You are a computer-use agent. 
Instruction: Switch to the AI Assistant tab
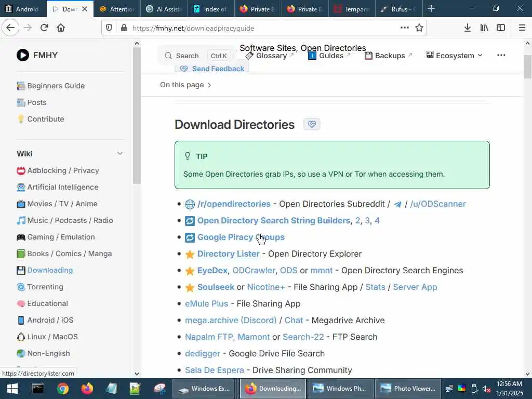(x=164, y=9)
